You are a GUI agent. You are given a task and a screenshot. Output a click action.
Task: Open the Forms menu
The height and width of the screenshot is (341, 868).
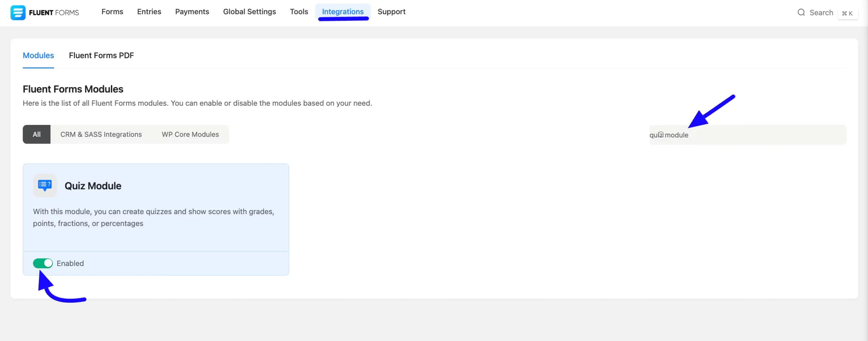pyautogui.click(x=112, y=12)
